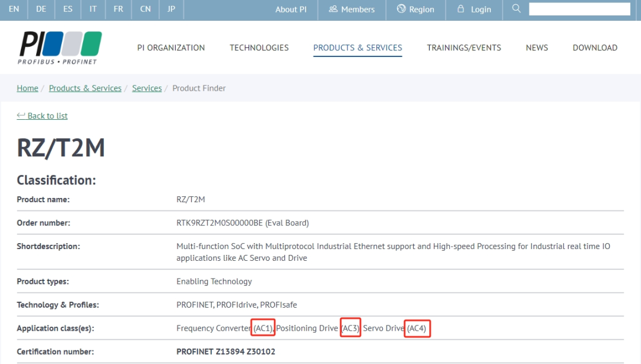
Task: Click Frequency Converter application class text
Action: coord(214,328)
